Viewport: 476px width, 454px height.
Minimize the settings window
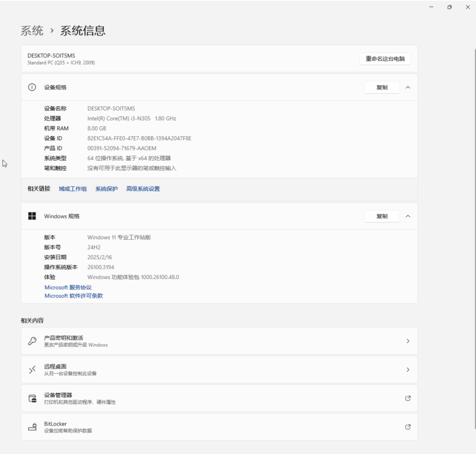[x=431, y=7]
